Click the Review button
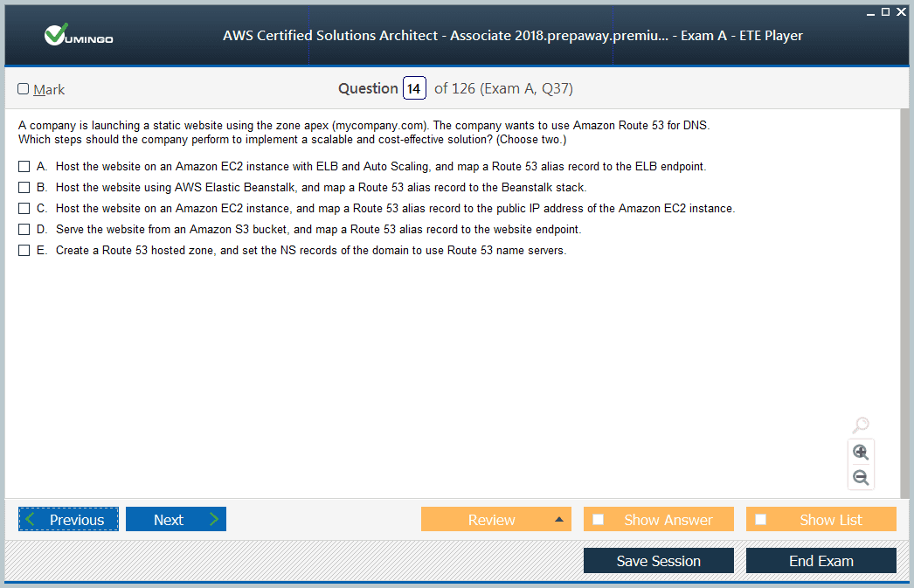Image resolution: width=914 pixels, height=588 pixels. [x=496, y=519]
